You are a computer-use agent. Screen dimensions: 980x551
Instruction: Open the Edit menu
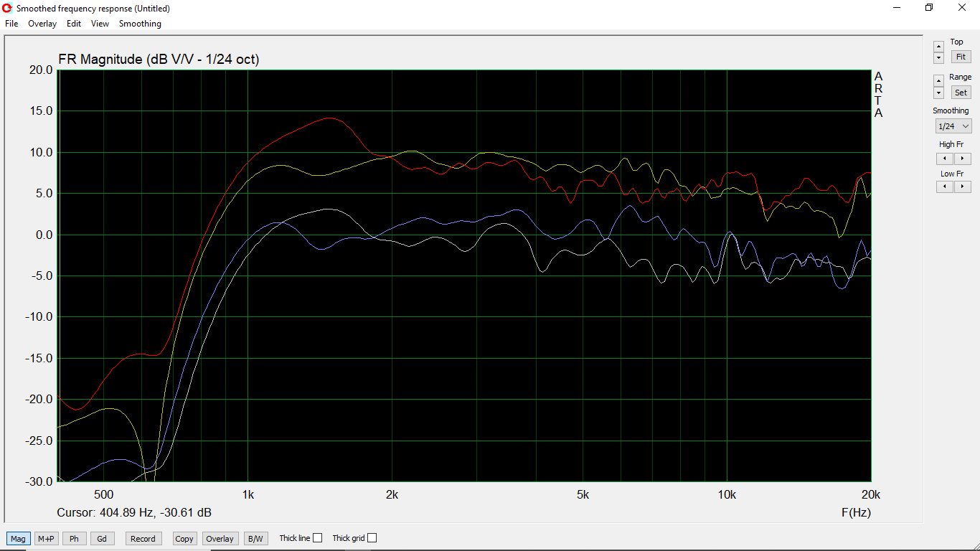pos(74,24)
